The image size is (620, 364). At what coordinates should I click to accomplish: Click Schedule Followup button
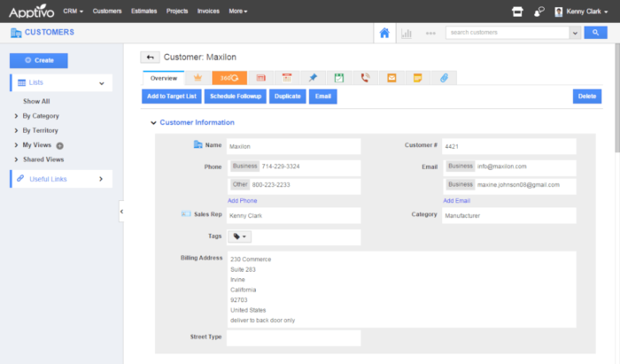pos(236,97)
